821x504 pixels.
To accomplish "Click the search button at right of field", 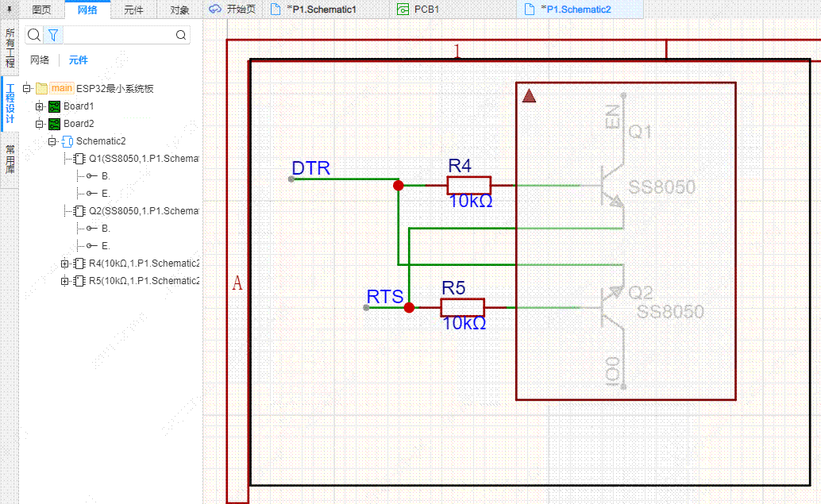I will coord(181,35).
